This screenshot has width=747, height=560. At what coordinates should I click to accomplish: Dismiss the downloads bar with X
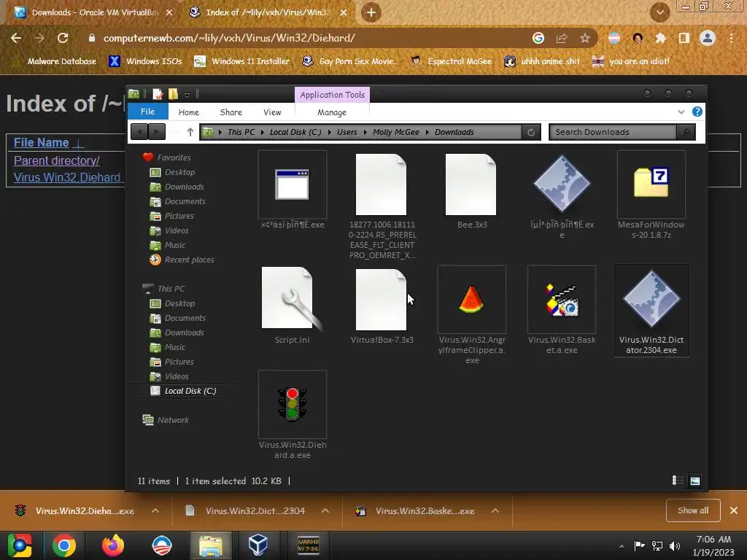[x=734, y=510]
